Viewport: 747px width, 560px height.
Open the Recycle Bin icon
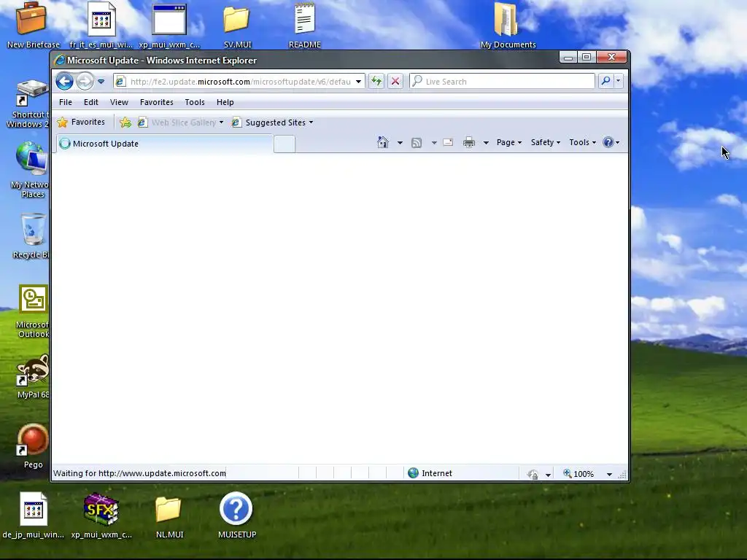pyautogui.click(x=31, y=236)
